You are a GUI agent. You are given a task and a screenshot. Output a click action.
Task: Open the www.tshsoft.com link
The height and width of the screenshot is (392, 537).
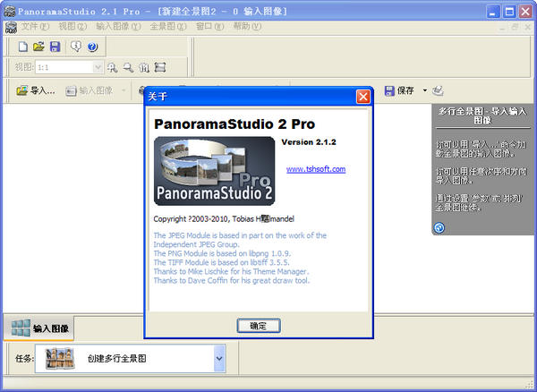(x=315, y=168)
